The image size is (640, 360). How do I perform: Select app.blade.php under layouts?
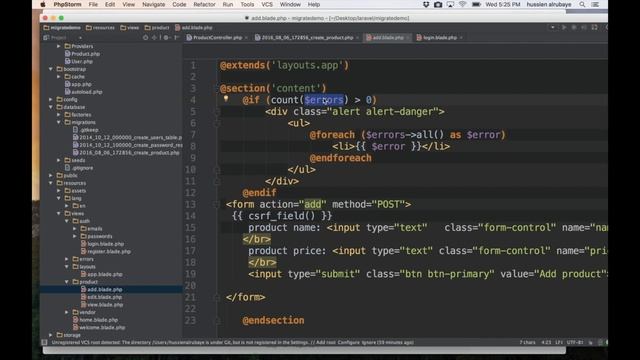pos(102,274)
